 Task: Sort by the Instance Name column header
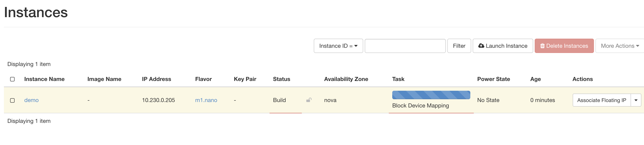pos(44,79)
